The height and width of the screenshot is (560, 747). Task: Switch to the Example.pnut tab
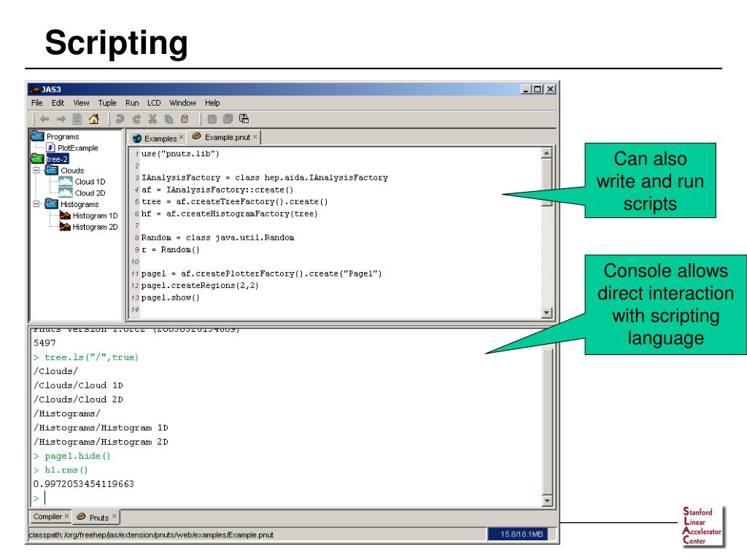pos(223,137)
